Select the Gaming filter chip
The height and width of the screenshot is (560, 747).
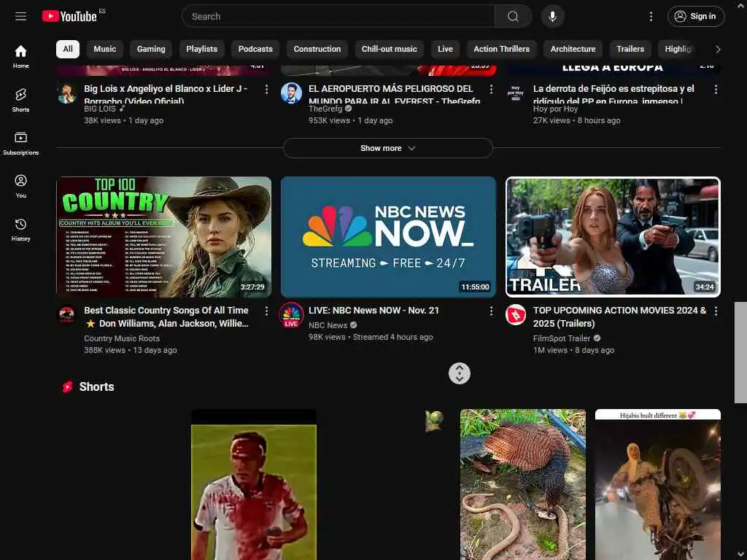pyautogui.click(x=151, y=49)
